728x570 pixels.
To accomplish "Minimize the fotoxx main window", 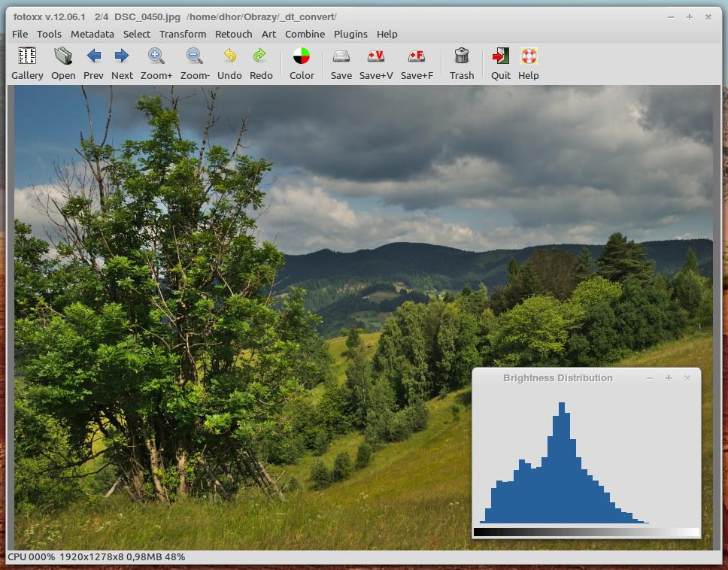I will pos(671,17).
